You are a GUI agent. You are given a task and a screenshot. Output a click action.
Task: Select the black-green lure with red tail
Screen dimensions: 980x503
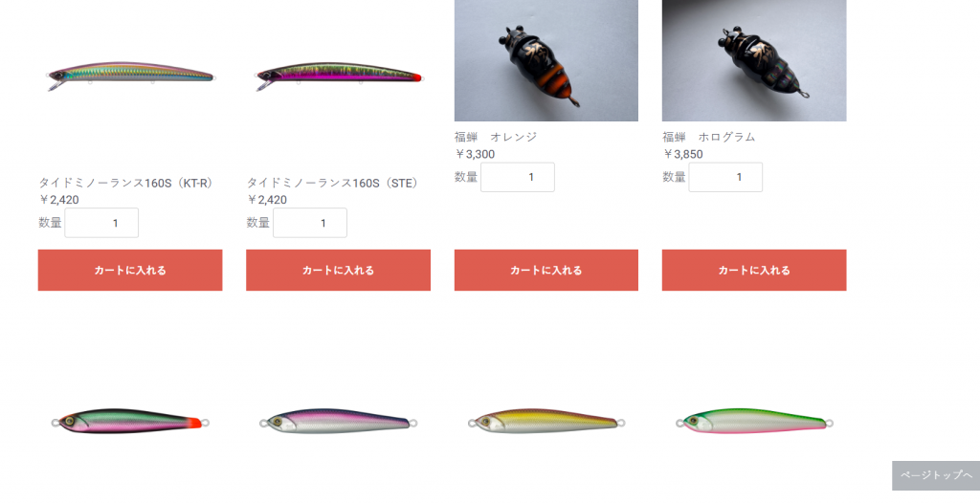pos(130,423)
